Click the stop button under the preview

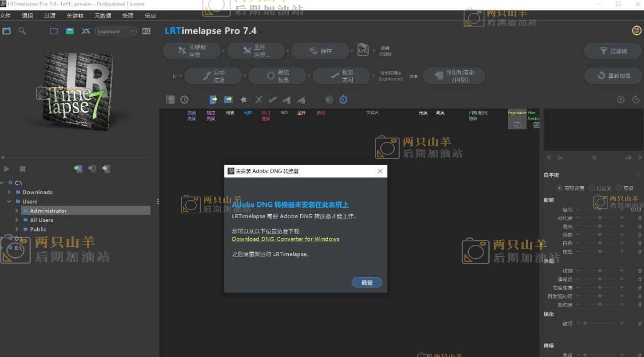click(22, 168)
